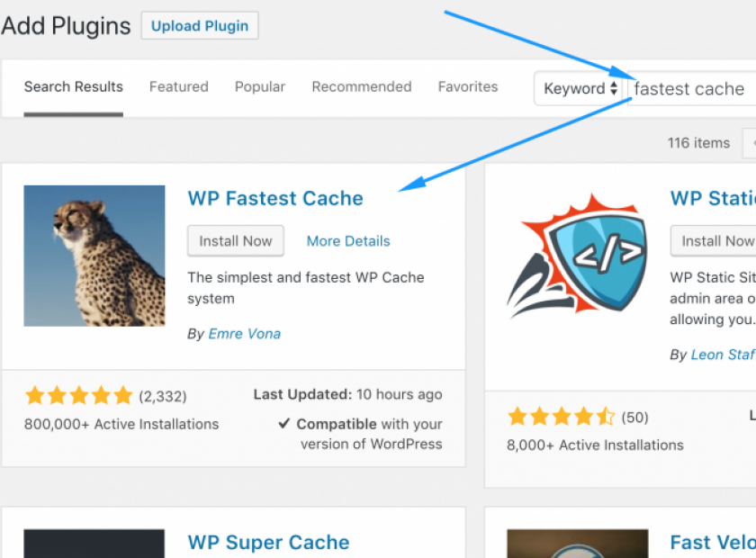Open the Keyword search type dropdown
This screenshot has height=558, width=756.
pos(580,88)
